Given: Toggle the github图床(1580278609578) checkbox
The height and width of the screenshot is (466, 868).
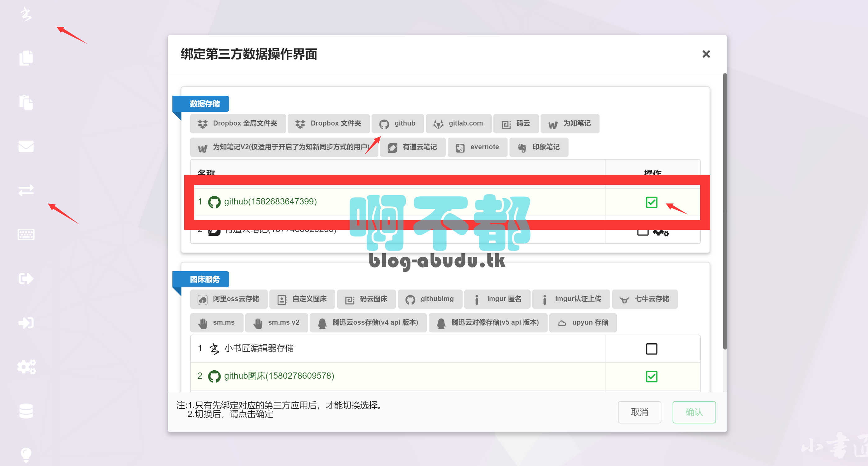Looking at the screenshot, I should click(651, 376).
